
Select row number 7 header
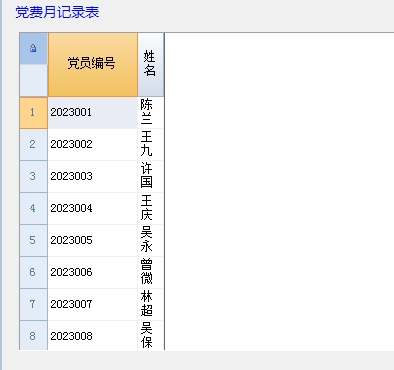click(x=33, y=305)
